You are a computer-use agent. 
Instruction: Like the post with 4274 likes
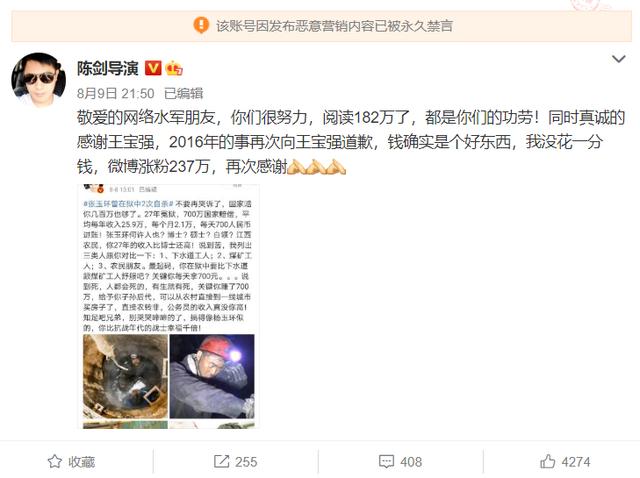(565, 462)
